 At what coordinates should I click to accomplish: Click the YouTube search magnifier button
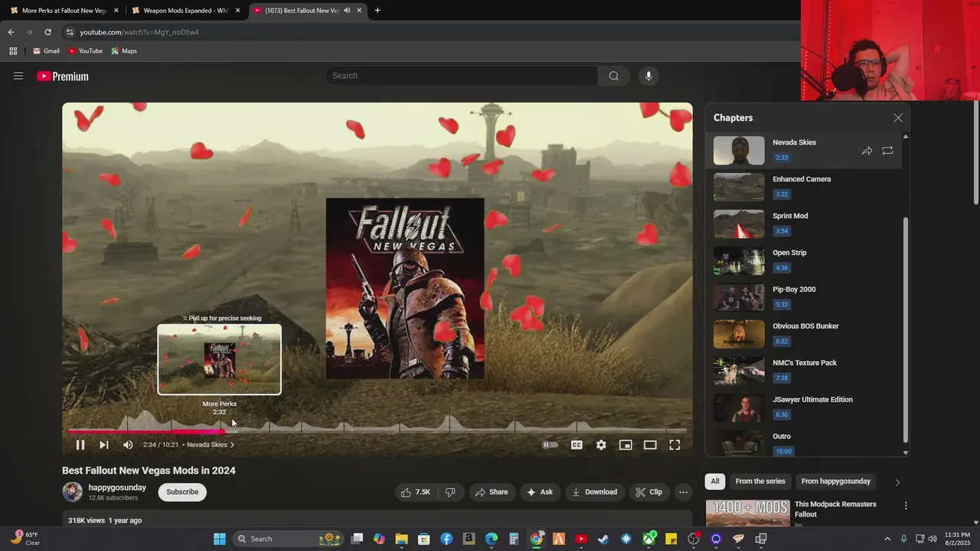pyautogui.click(x=613, y=76)
